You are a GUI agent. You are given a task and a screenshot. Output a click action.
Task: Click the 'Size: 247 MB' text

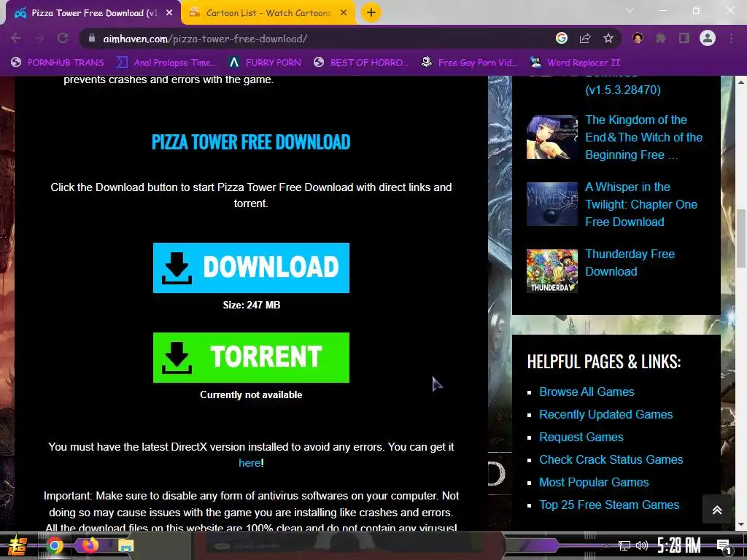coord(252,305)
